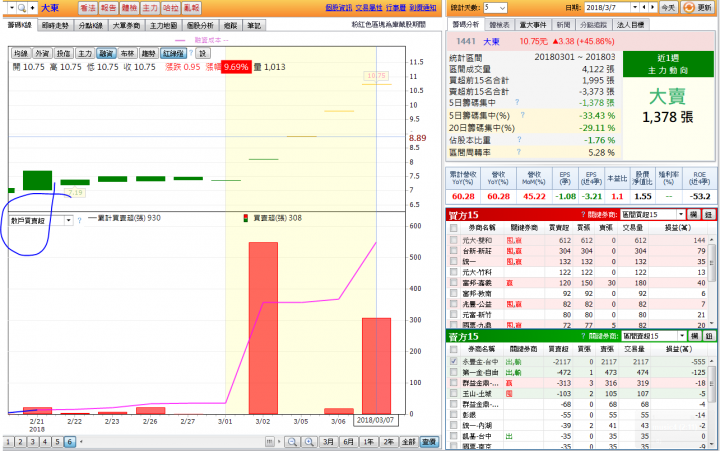Toggle the 紅綠燈 indicator

[173, 54]
